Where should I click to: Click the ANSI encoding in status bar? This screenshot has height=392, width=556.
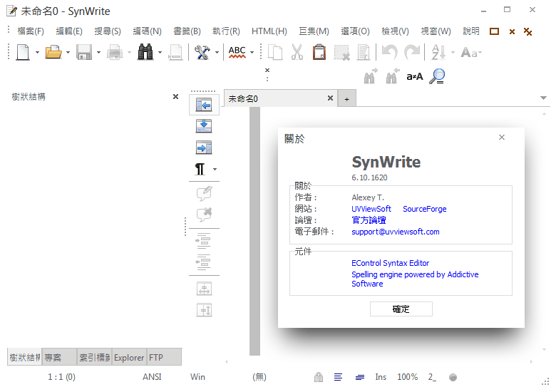(152, 377)
